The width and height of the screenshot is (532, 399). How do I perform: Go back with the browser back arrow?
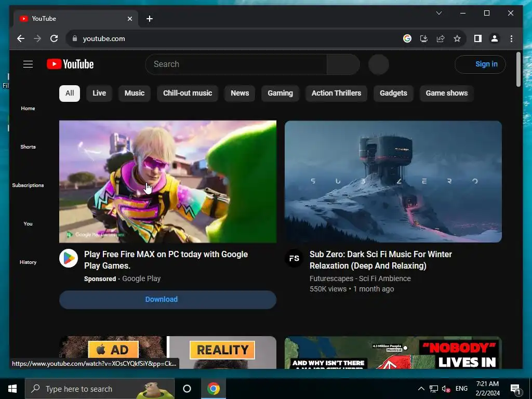click(x=21, y=38)
